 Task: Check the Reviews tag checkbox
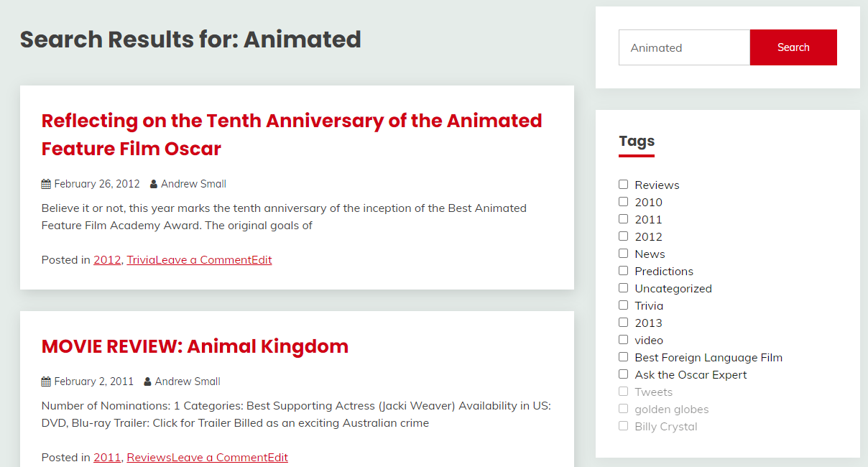pos(624,185)
